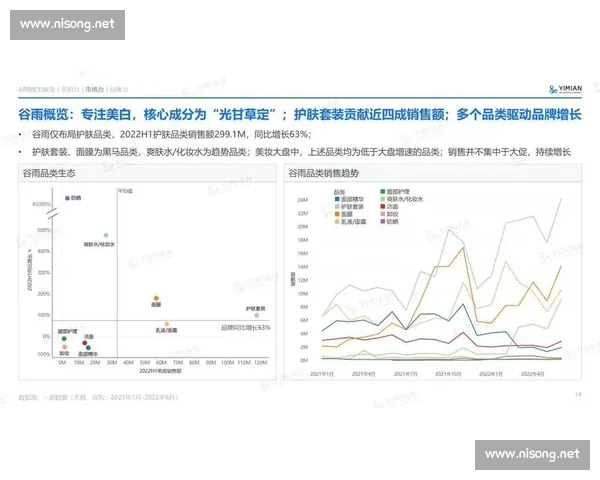600x480 pixels.
Task: Click the 2021年1月 label on the trend x-axis
Action: pos(322,374)
